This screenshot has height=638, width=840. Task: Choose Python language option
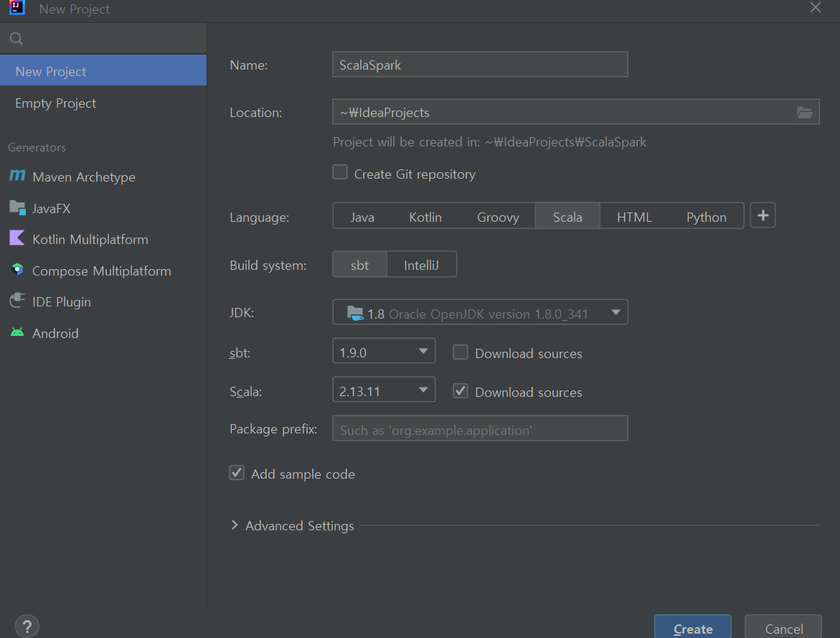point(706,217)
